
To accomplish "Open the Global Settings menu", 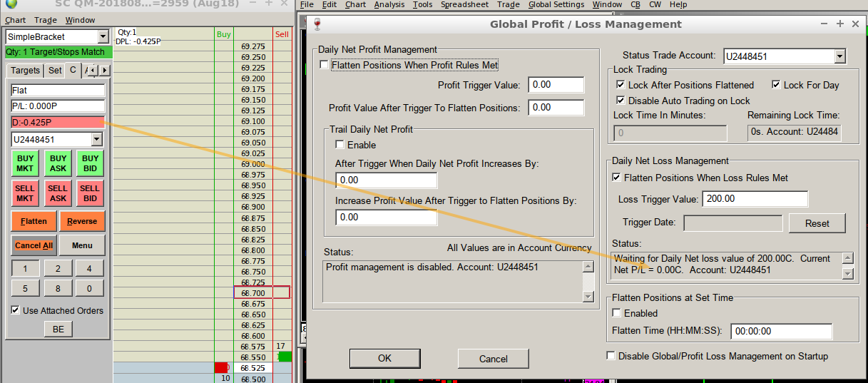I will point(556,4).
